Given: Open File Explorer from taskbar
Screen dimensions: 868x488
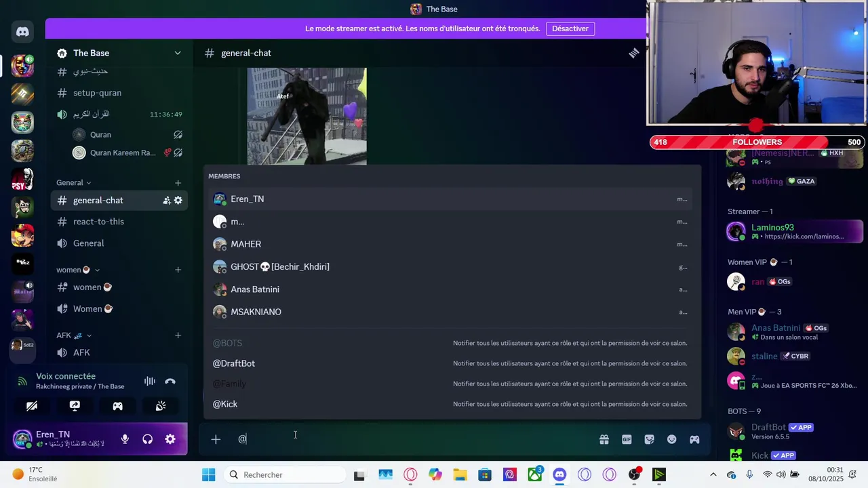Looking at the screenshot, I should pos(460,474).
